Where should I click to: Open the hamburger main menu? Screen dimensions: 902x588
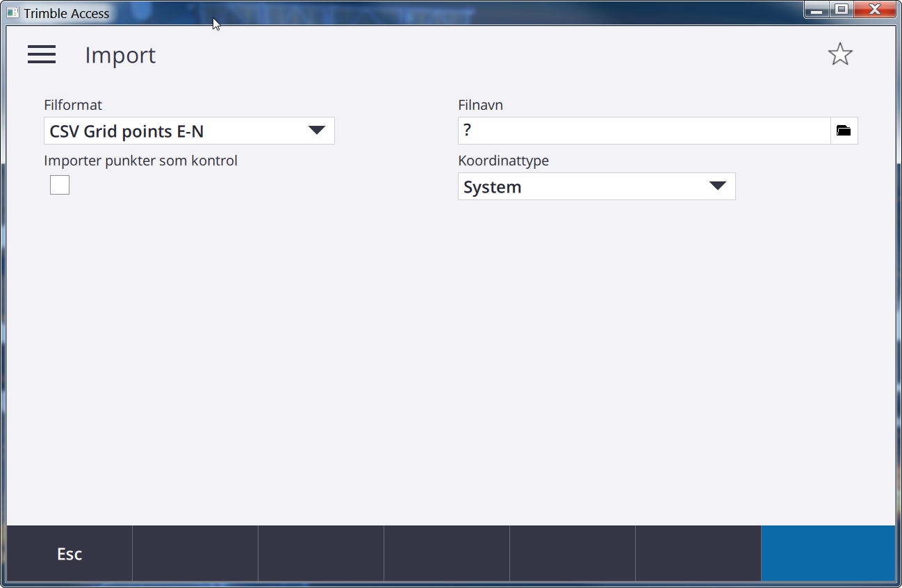[x=42, y=55]
